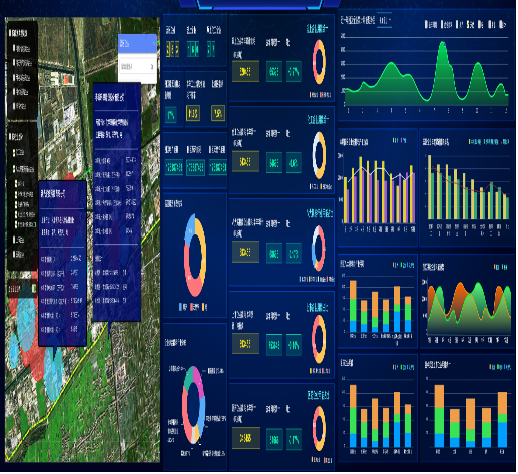Screen dimensions: 518x474
Task: Click the white selector field beneath the blue map dropdown
Action: pos(137,67)
